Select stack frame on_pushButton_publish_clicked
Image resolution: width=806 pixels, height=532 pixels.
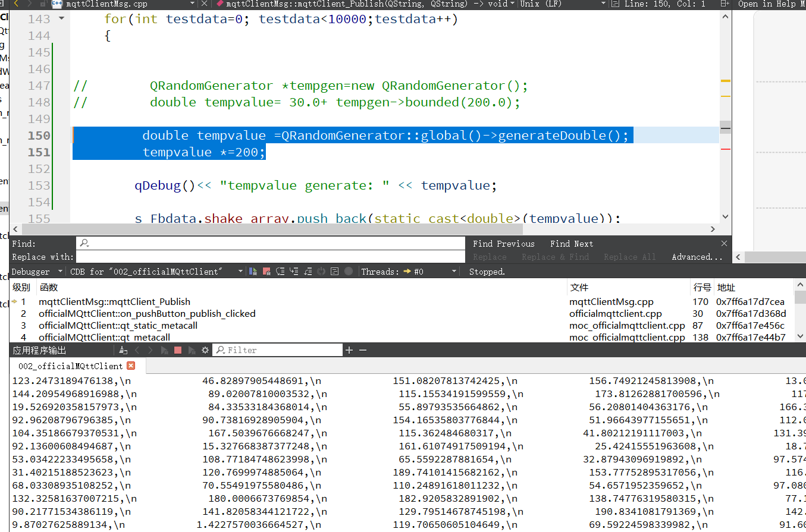coord(146,313)
